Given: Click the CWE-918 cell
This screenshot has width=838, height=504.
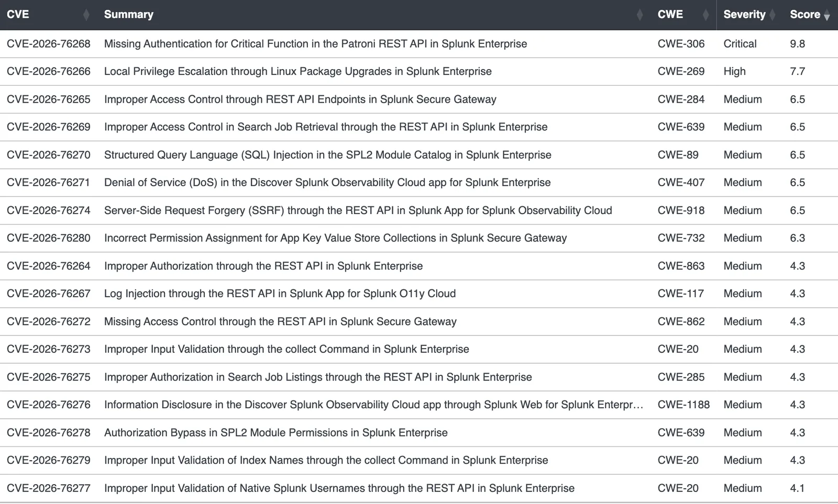Looking at the screenshot, I should 681,210.
